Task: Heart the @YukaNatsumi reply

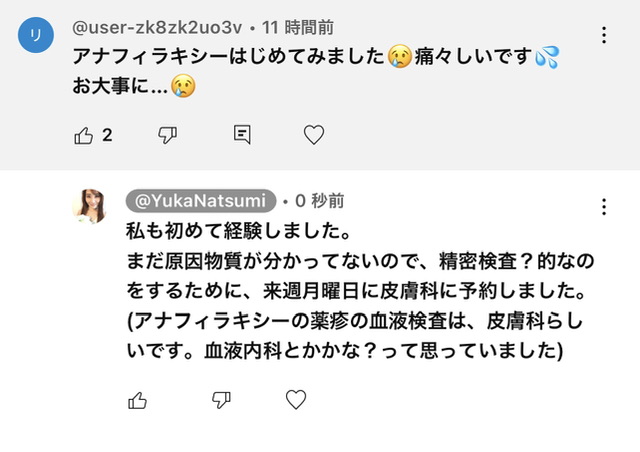Action: tap(296, 401)
